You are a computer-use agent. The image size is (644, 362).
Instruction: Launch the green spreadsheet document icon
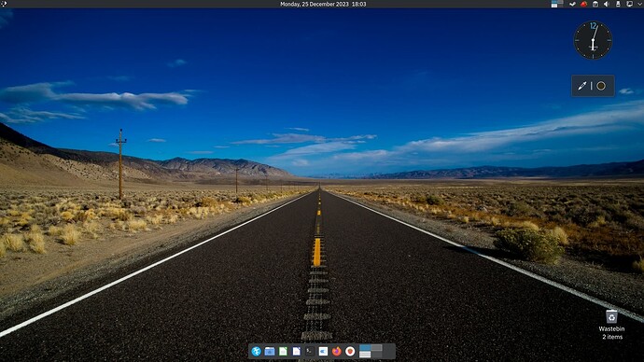(283, 352)
